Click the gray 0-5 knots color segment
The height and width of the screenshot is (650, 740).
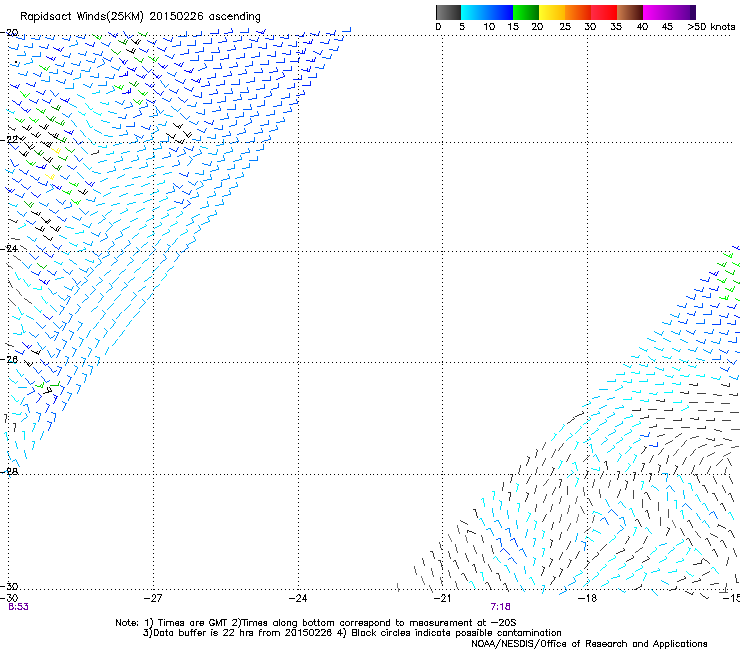(x=448, y=12)
